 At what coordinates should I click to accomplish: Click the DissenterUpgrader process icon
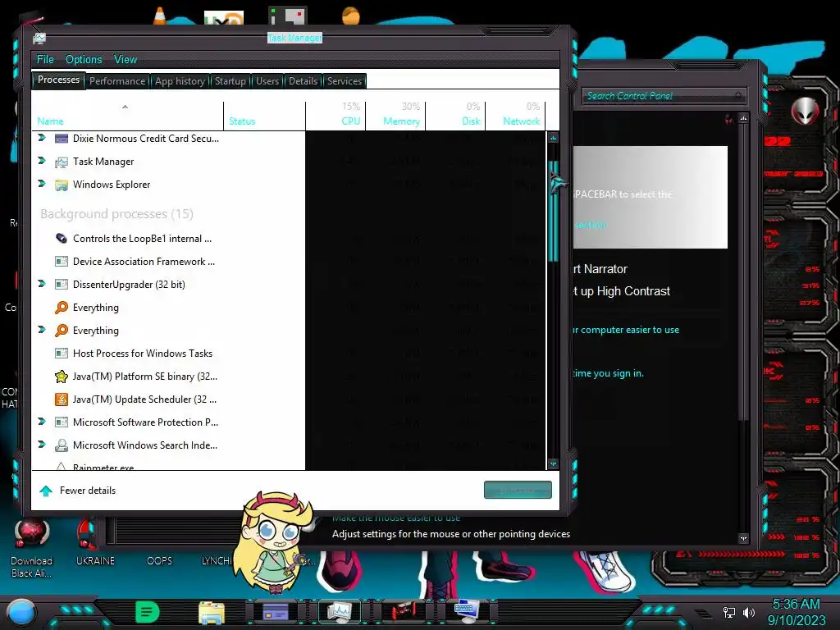point(62,285)
